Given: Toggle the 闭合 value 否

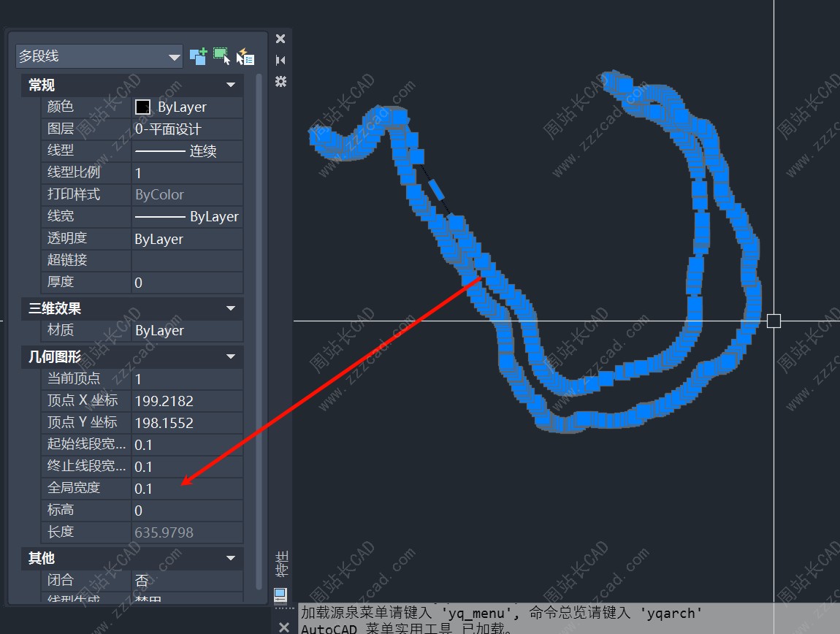Looking at the screenshot, I should 187,581.
